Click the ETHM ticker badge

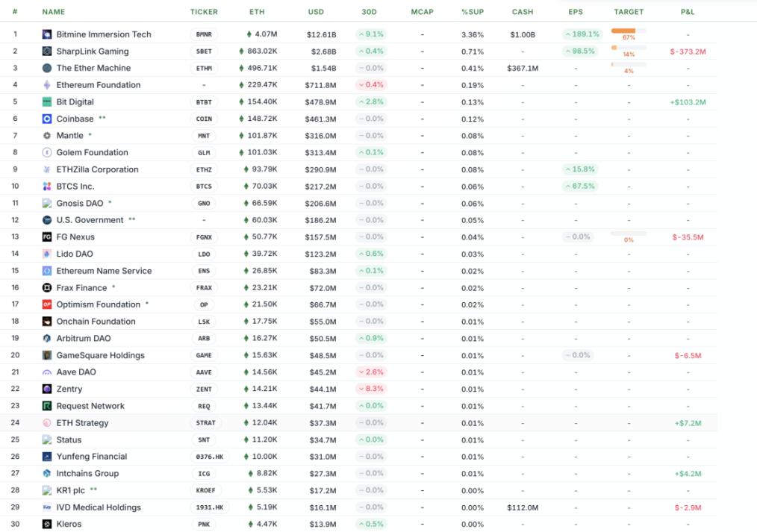click(x=204, y=68)
